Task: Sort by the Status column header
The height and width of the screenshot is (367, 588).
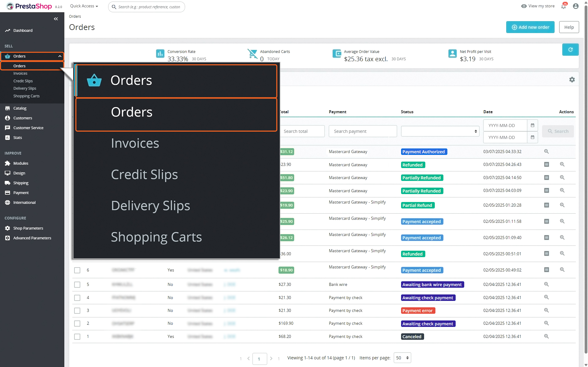Action: pos(407,112)
